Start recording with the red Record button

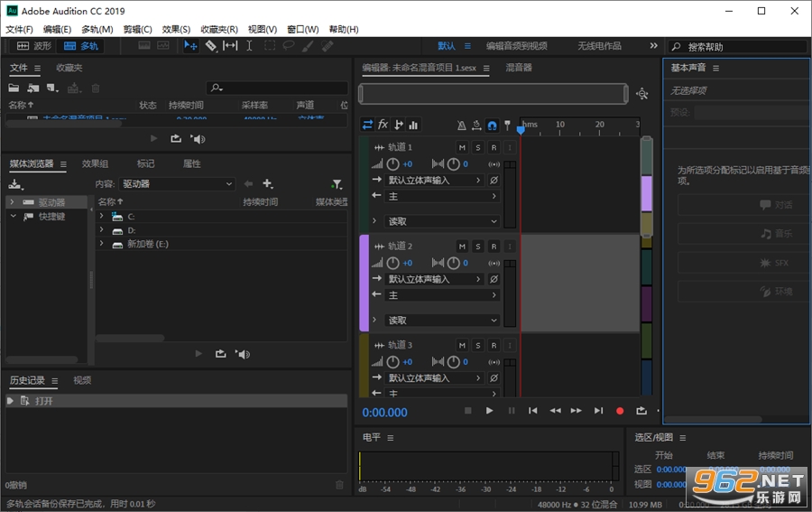click(x=619, y=411)
